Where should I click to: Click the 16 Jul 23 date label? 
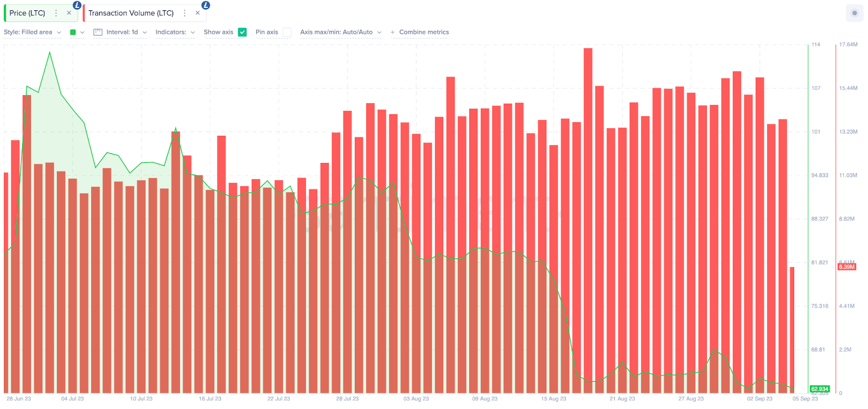coord(210,399)
